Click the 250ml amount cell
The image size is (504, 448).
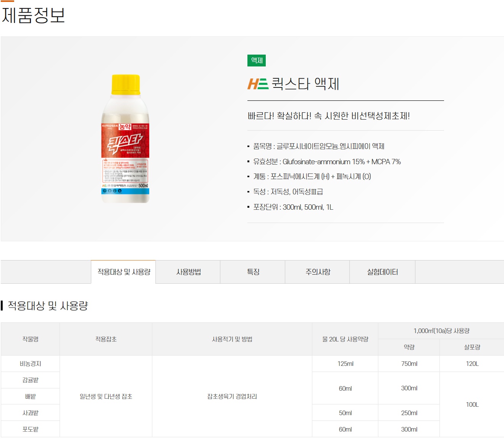click(409, 413)
